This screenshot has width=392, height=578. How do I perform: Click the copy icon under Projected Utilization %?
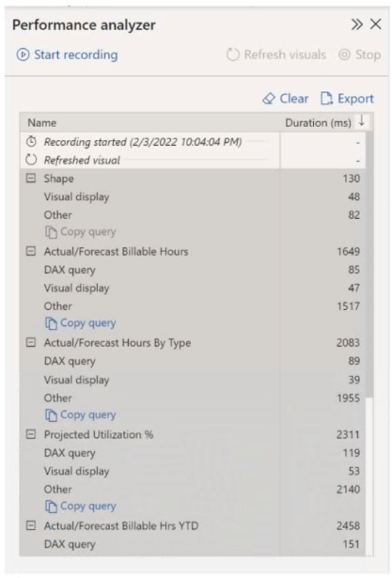point(51,507)
